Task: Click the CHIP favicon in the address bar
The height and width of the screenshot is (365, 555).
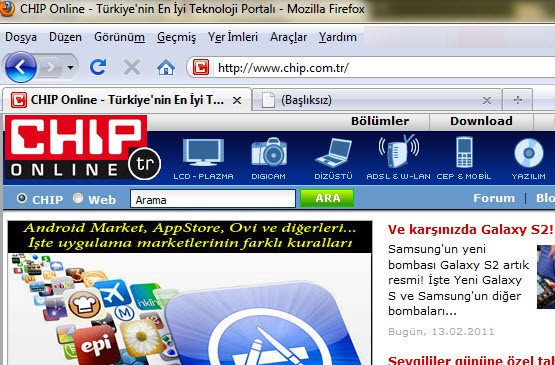Action: (201, 67)
